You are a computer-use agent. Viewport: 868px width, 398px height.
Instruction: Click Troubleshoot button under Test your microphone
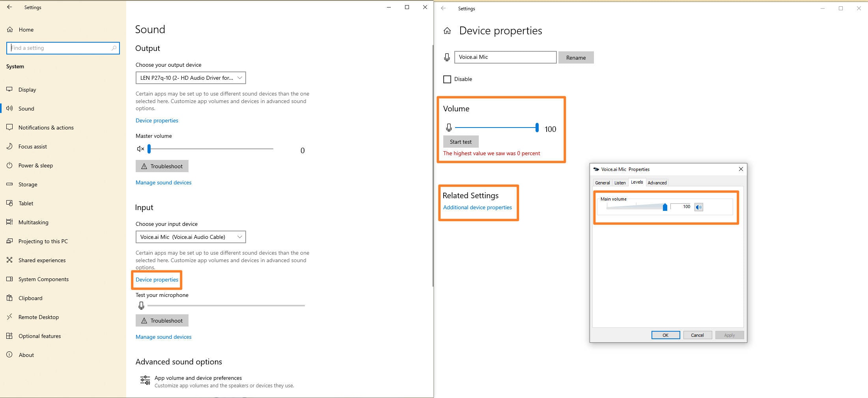(x=162, y=321)
